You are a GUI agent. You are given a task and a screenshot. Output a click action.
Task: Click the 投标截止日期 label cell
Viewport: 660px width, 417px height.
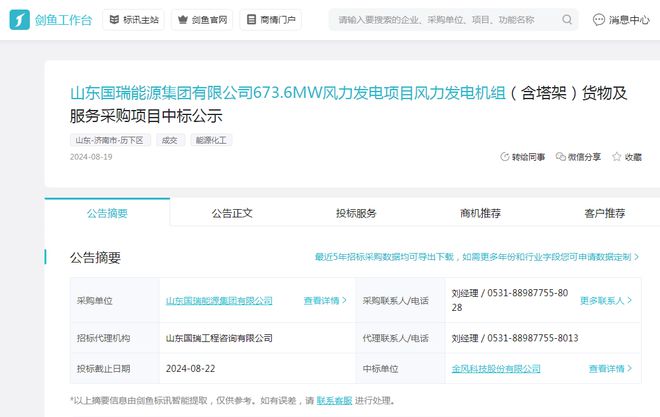[x=115, y=369]
